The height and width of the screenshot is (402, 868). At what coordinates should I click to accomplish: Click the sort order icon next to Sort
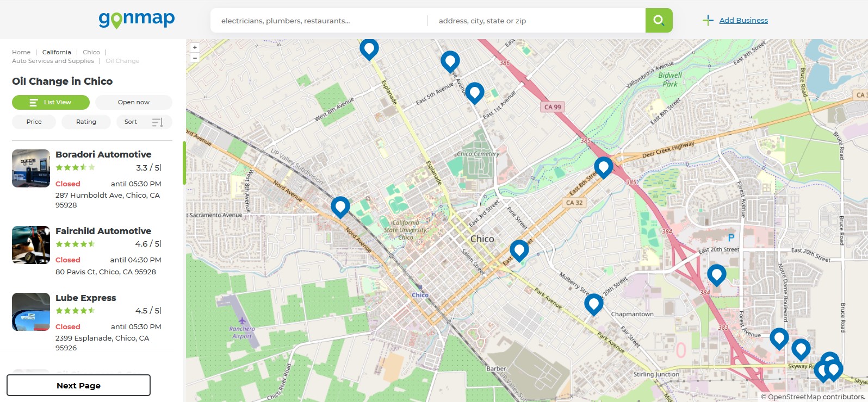tap(157, 122)
